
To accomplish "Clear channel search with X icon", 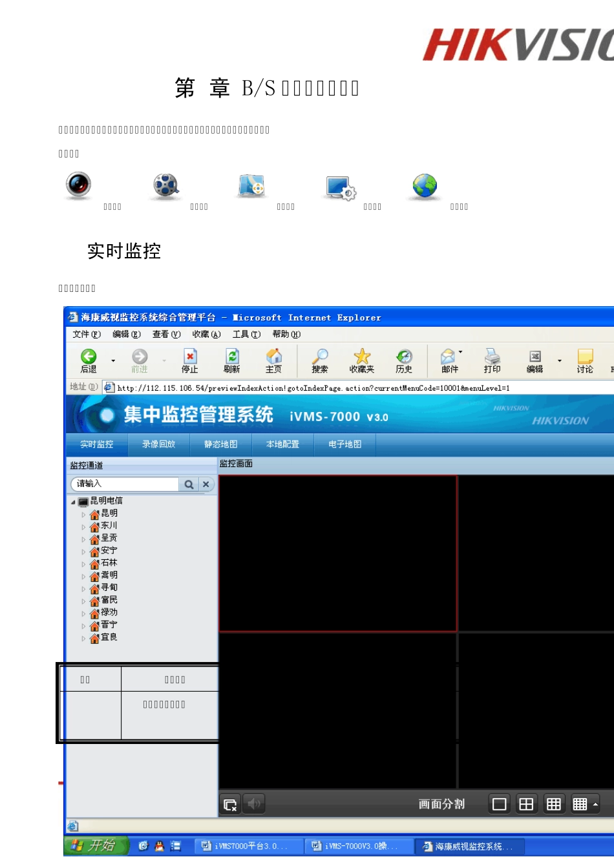I will (x=206, y=484).
